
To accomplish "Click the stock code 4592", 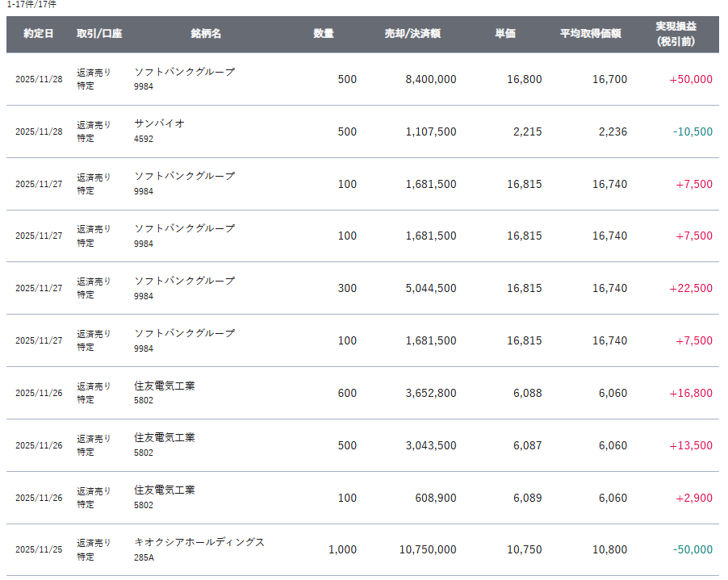I will click(x=144, y=139).
